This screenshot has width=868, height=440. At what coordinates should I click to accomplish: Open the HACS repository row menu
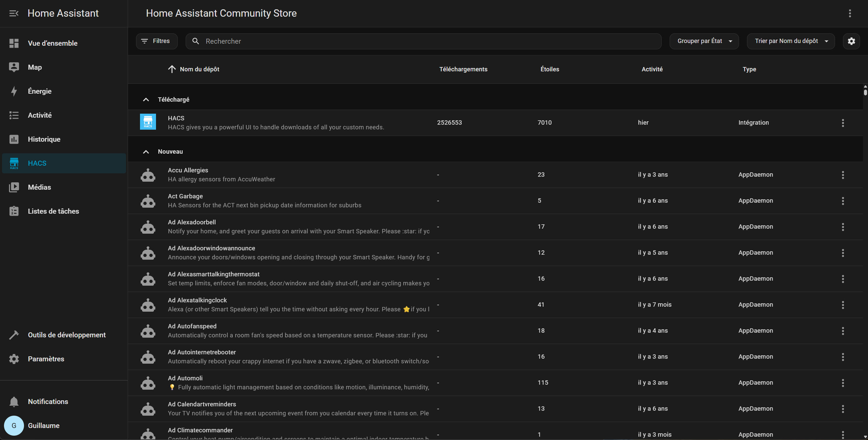point(843,123)
